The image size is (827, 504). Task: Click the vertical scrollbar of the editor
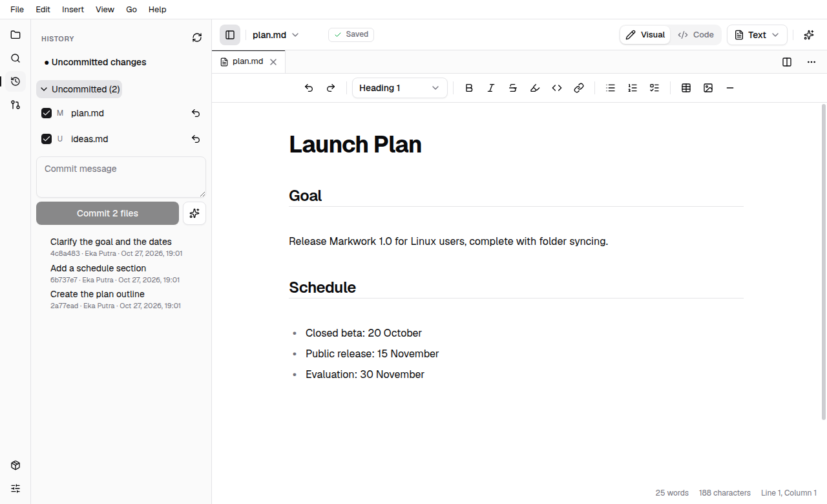tap(823, 262)
